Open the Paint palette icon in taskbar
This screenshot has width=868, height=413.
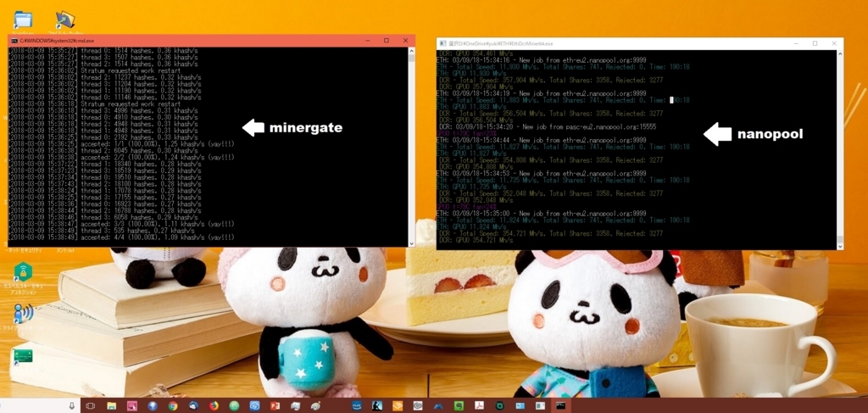(x=315, y=406)
